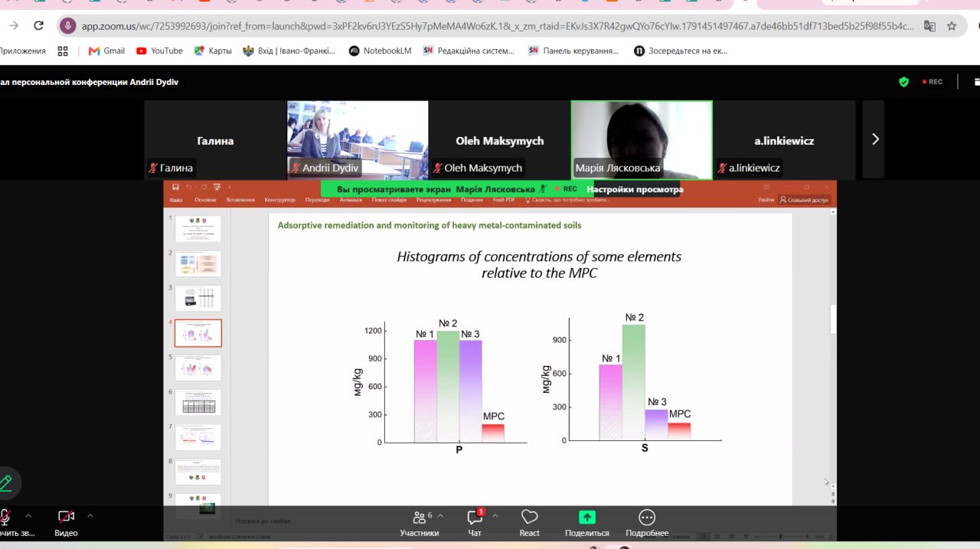
Task: Click the microphone icon in Zoom toolbar
Action: tap(5, 516)
